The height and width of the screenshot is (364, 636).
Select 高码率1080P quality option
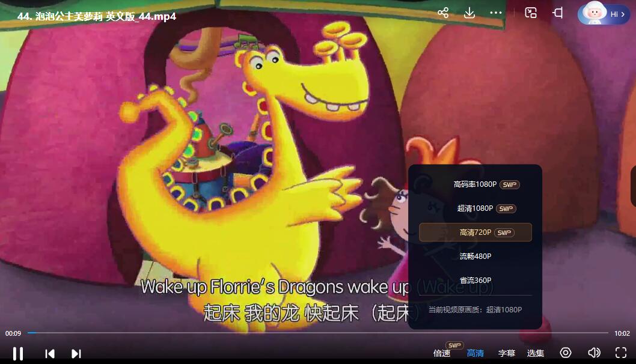(475, 184)
